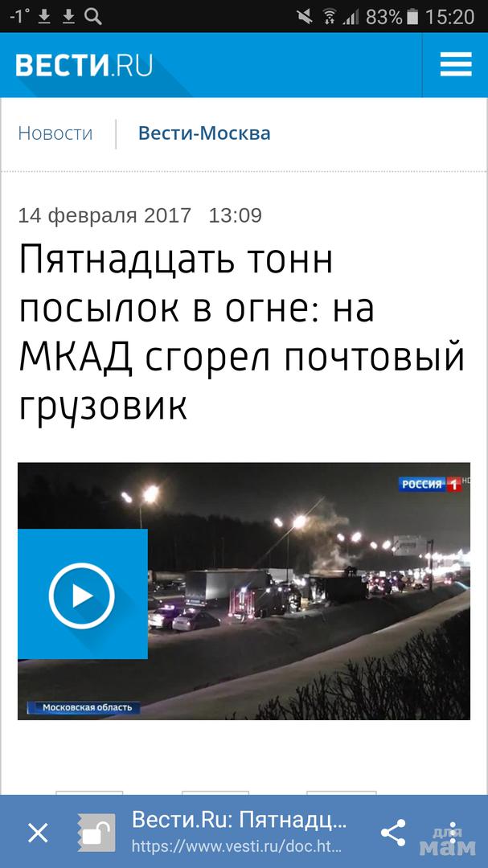Share the page via share icon
This screenshot has height=868, width=488.
392,832
